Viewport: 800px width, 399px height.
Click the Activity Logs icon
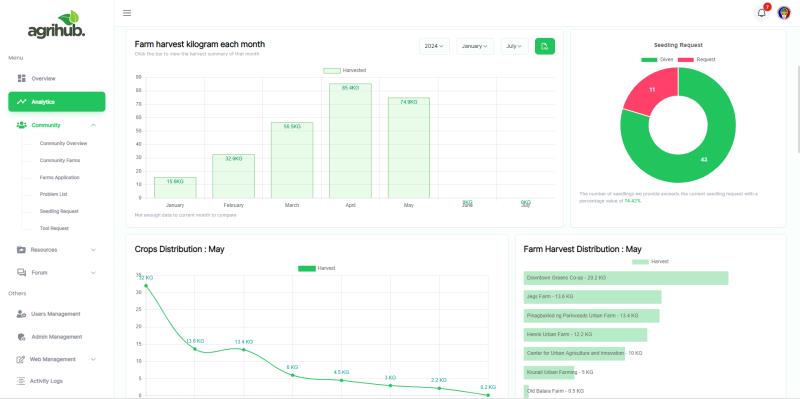click(21, 381)
